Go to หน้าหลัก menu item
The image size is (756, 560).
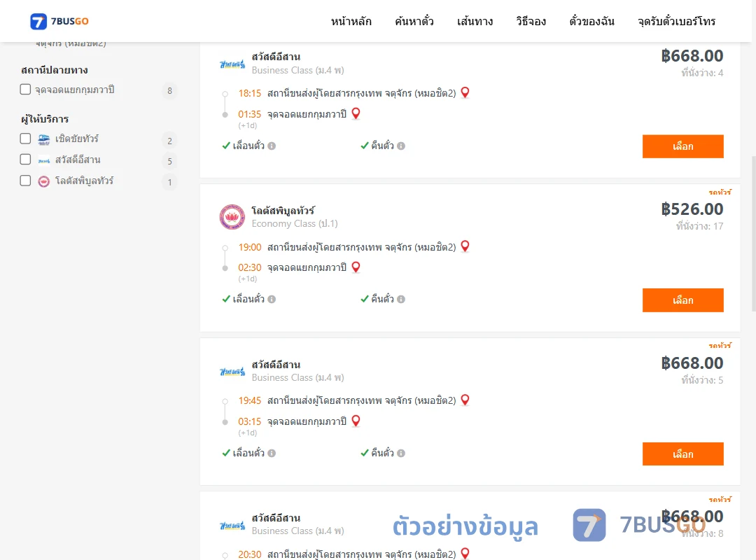click(x=351, y=21)
